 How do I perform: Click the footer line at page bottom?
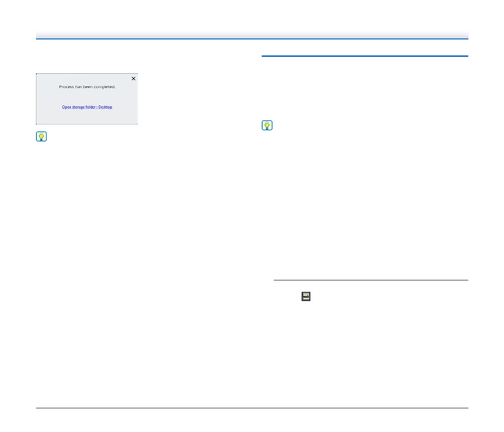252,408
